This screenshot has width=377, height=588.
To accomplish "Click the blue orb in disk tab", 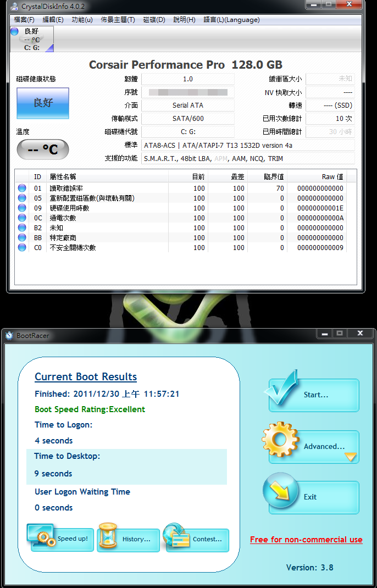I will coord(15,31).
